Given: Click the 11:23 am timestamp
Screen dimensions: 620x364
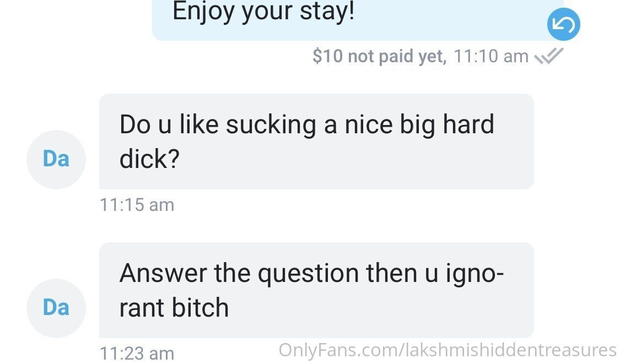Looking at the screenshot, I should (x=137, y=354).
